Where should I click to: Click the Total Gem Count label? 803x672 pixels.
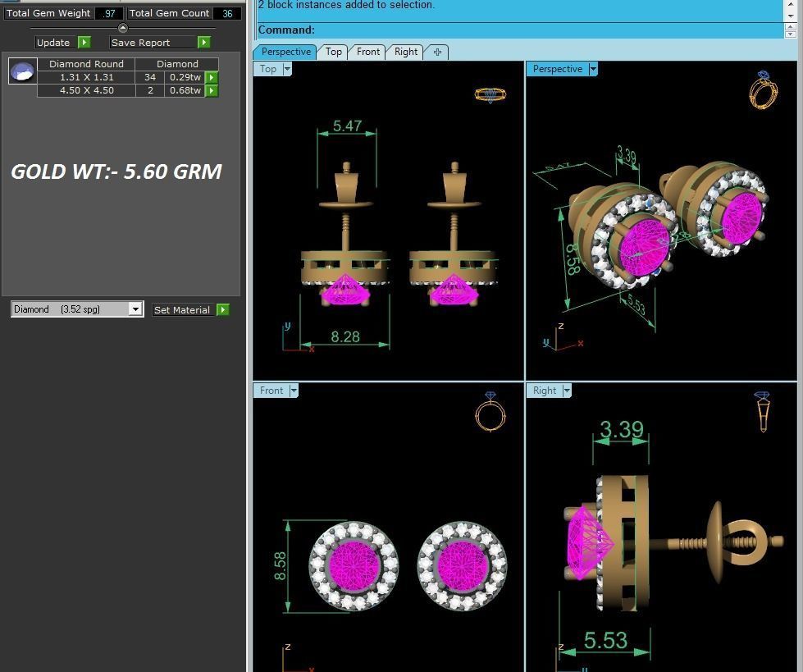coord(169,13)
